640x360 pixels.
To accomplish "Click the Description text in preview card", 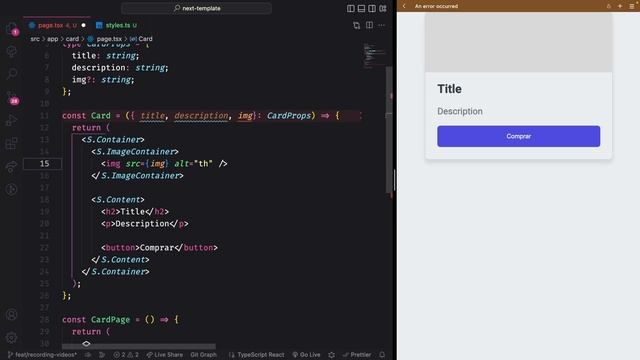I will 460,111.
